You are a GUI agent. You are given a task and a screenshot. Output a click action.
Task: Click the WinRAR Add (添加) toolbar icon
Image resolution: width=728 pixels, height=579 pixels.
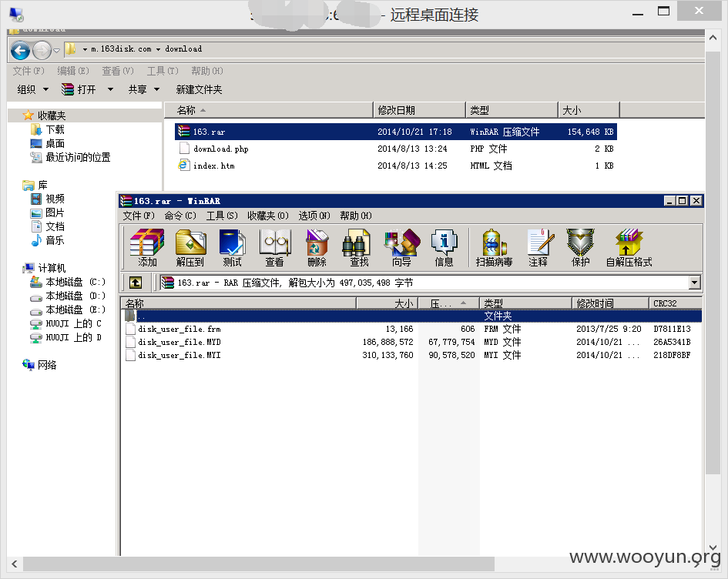[147, 248]
